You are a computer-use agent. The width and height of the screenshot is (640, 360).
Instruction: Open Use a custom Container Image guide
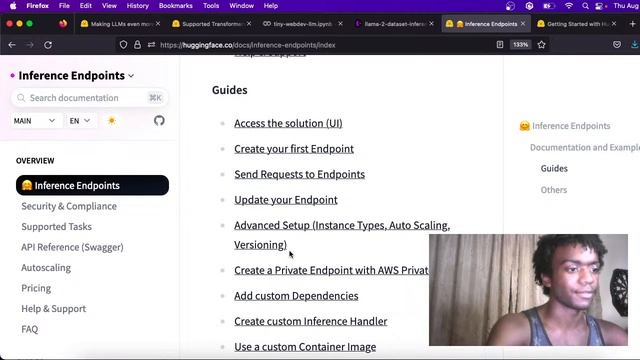click(305, 347)
